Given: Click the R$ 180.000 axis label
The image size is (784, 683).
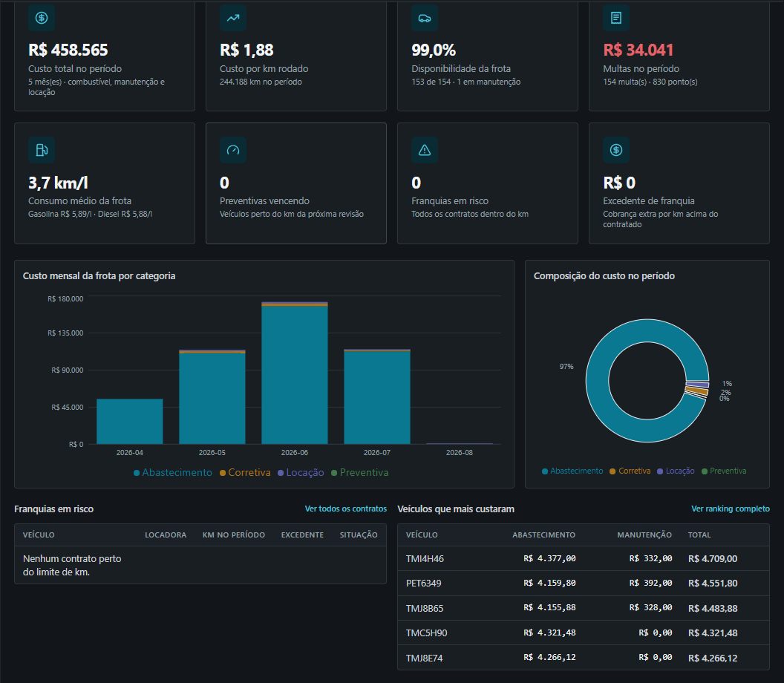Looking at the screenshot, I should 65,299.
